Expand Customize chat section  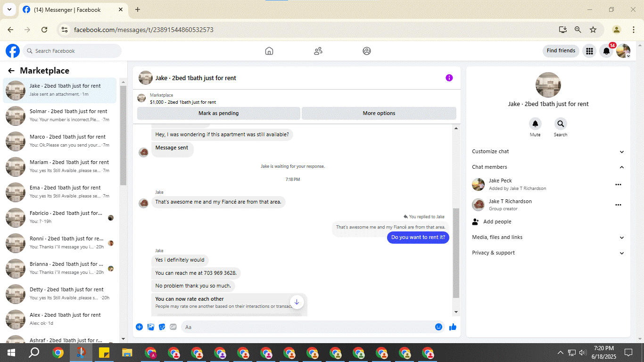548,151
